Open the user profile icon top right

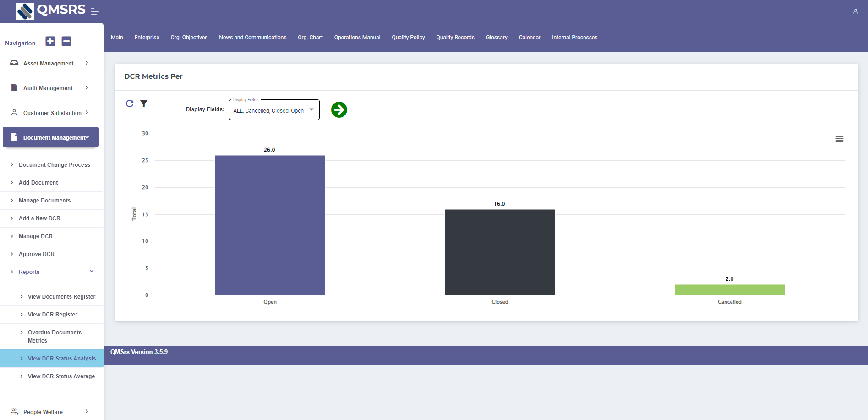856,11
